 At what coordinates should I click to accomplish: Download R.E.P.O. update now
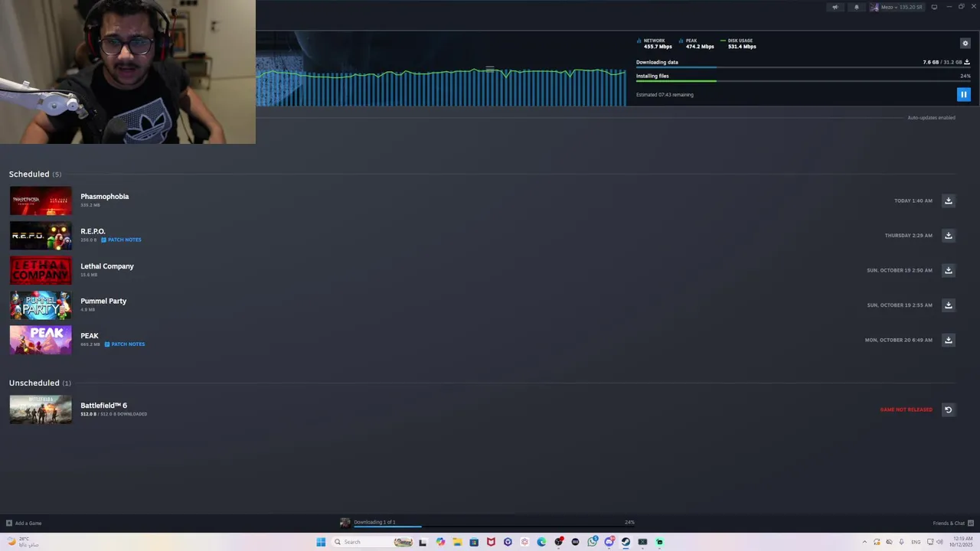click(x=948, y=235)
